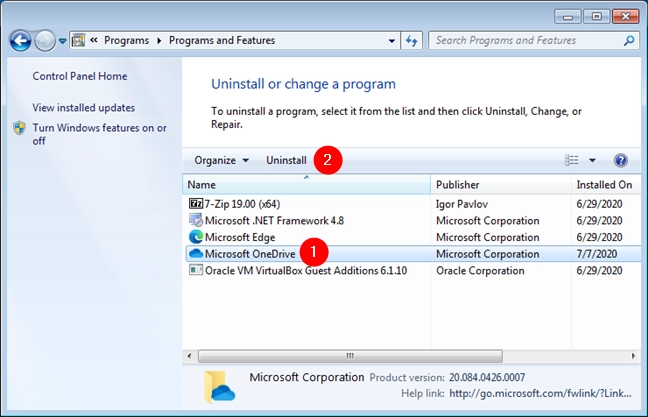Click the Uninstall toolbar button
The image size is (648, 417).
coord(286,160)
